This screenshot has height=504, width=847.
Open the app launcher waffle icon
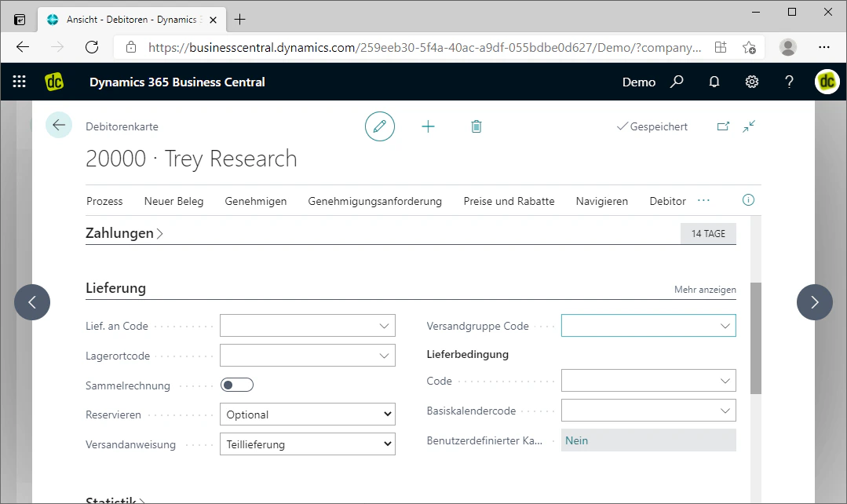(20, 82)
